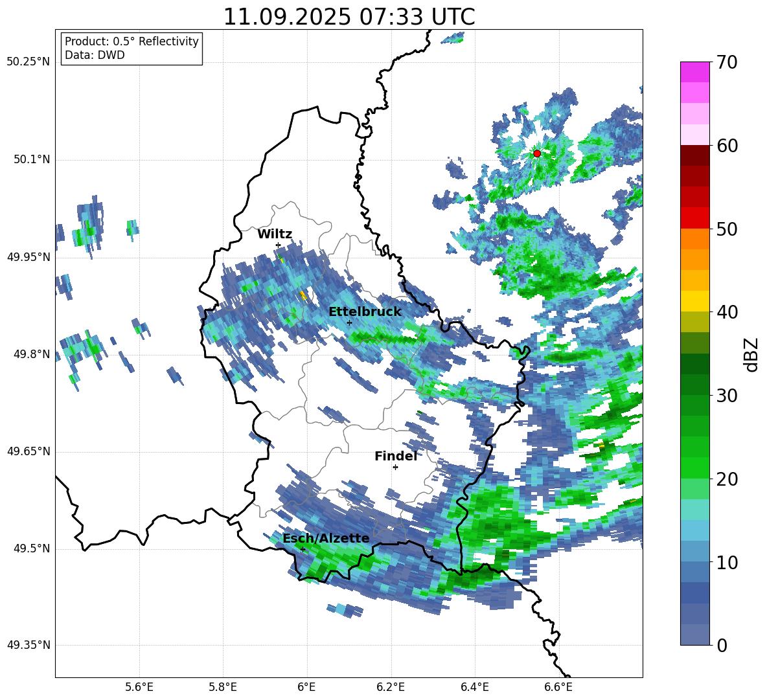Click the 5.6°E longitude label

coord(139,687)
